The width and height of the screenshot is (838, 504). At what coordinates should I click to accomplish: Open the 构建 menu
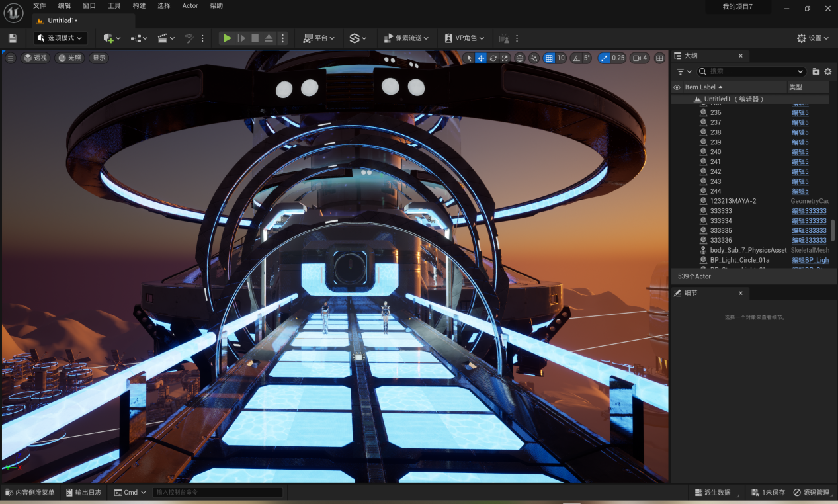(x=139, y=6)
